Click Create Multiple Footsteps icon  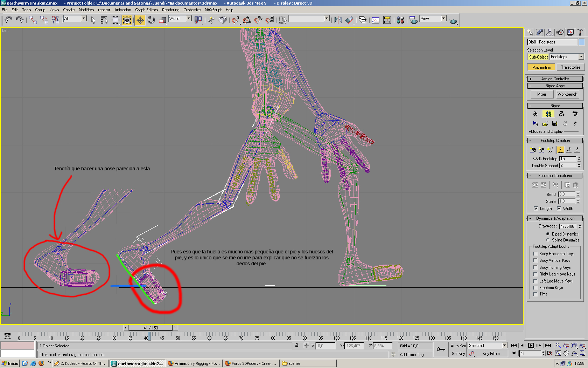550,150
